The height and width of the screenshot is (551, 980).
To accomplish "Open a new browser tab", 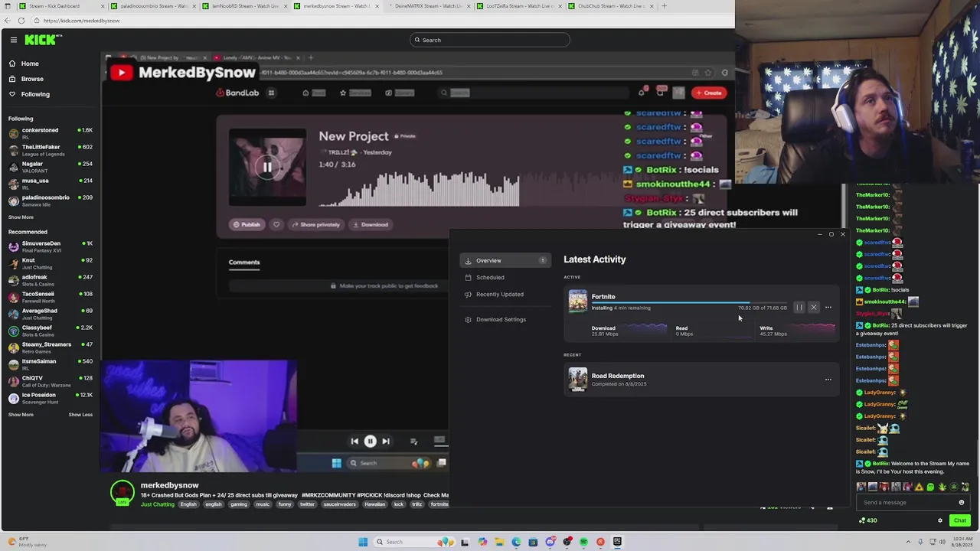I will coord(664,6).
